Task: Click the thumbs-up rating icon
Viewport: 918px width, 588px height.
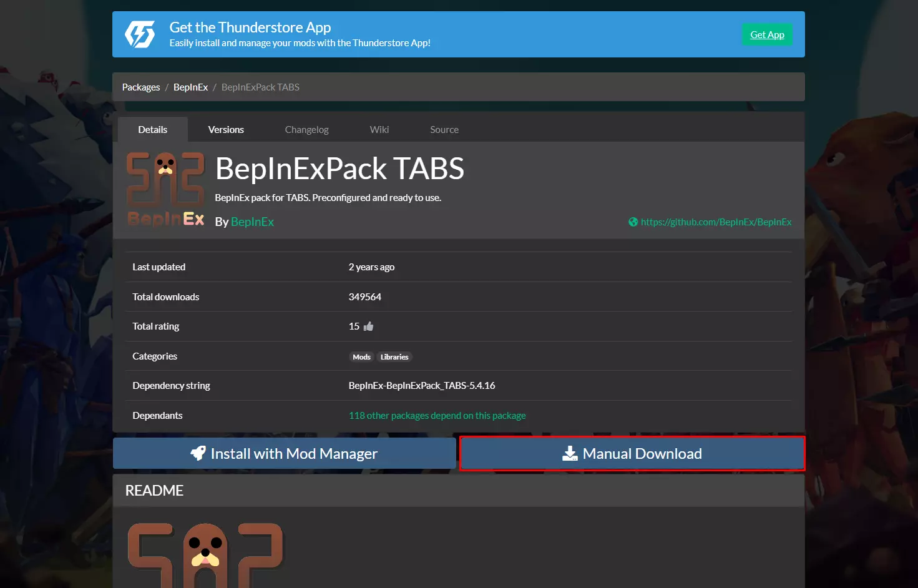Action: pos(368,326)
